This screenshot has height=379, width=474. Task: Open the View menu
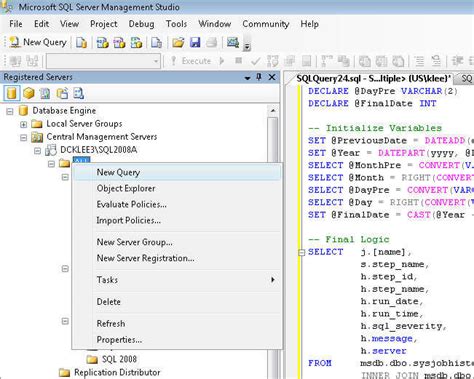click(69, 24)
